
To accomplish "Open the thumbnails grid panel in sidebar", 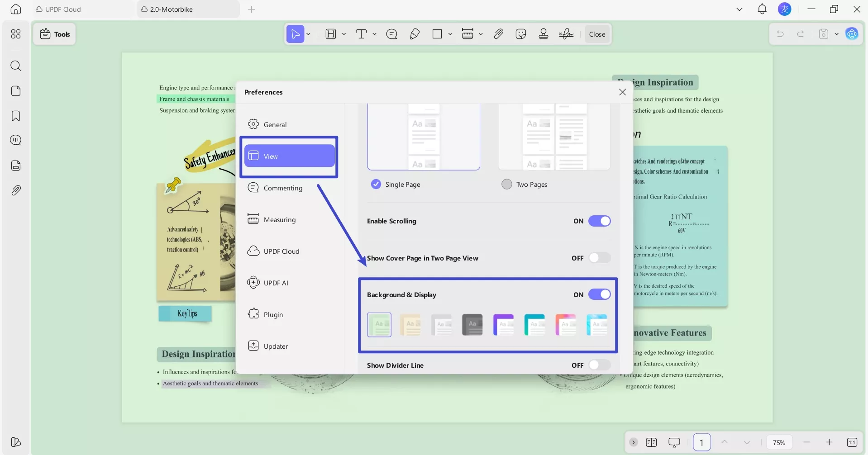I will coord(16,34).
